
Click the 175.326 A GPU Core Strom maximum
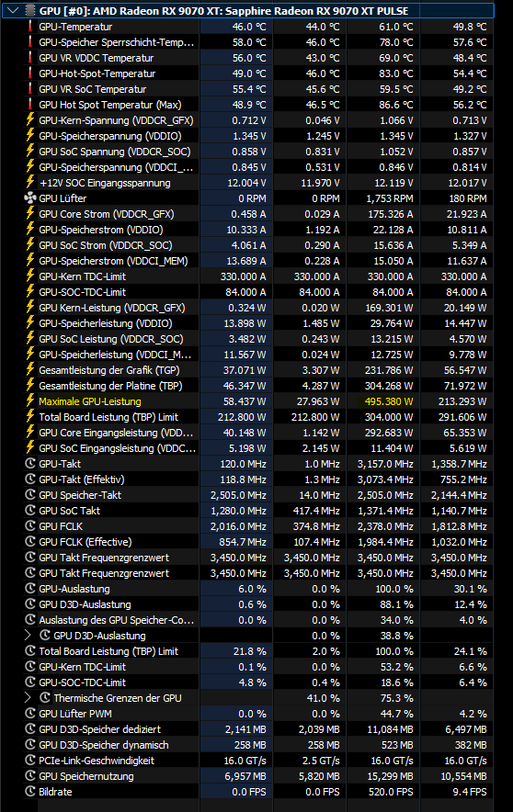point(390,214)
